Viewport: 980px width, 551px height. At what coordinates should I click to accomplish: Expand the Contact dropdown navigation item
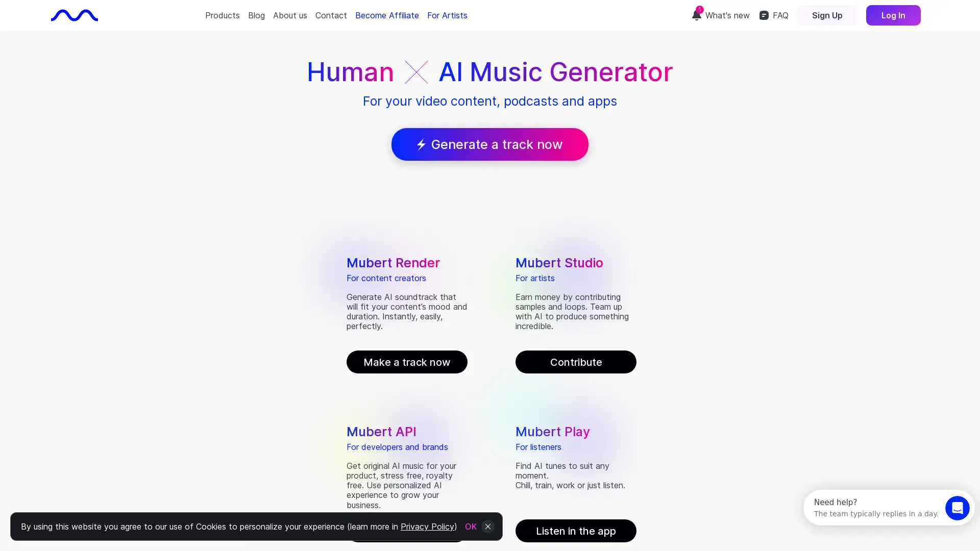click(x=331, y=15)
